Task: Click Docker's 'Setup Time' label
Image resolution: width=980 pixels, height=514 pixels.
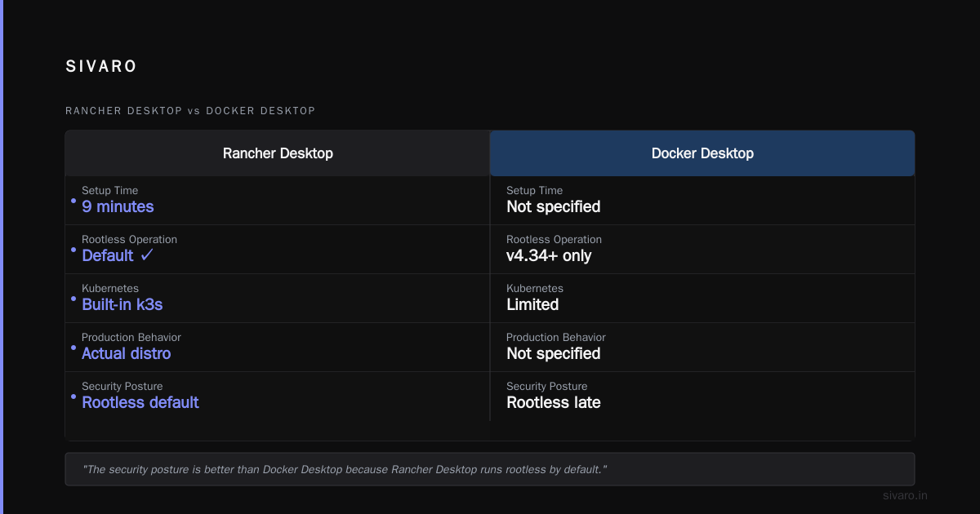Action: coord(534,190)
